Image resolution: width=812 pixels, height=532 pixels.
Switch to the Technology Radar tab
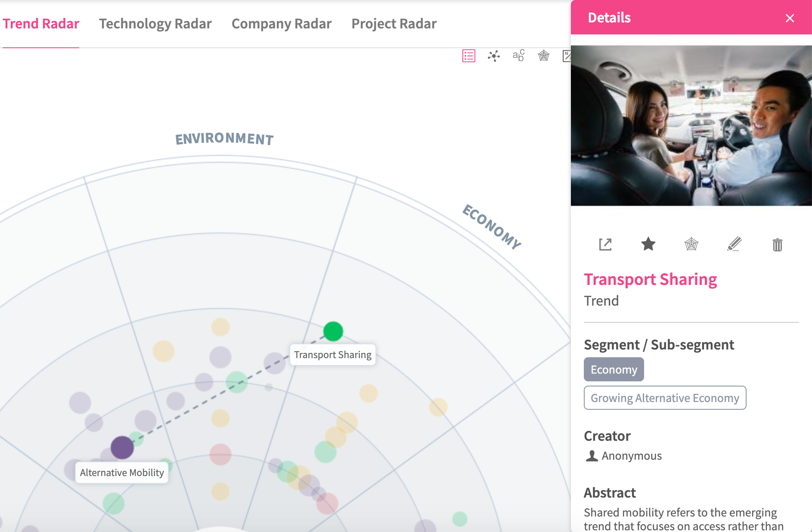click(x=155, y=24)
